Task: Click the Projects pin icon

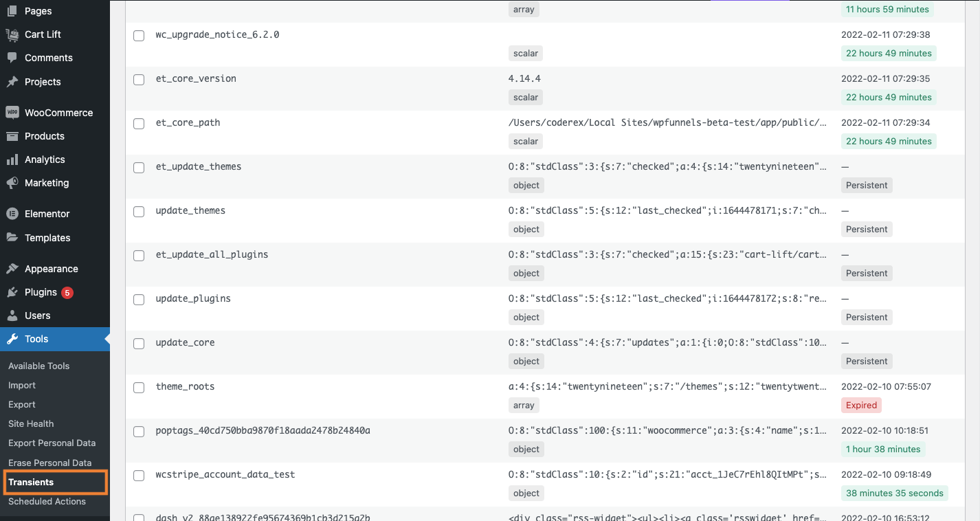Action: (12, 82)
